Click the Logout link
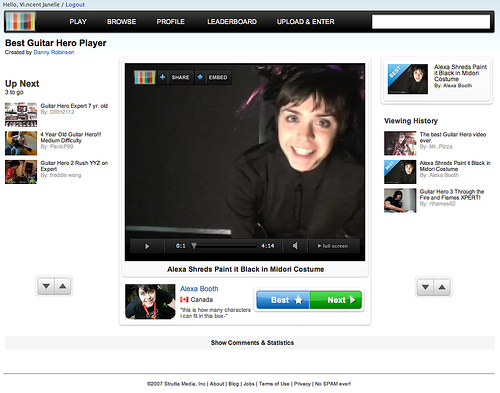Image resolution: width=500 pixels, height=393 pixels. pos(75,5)
